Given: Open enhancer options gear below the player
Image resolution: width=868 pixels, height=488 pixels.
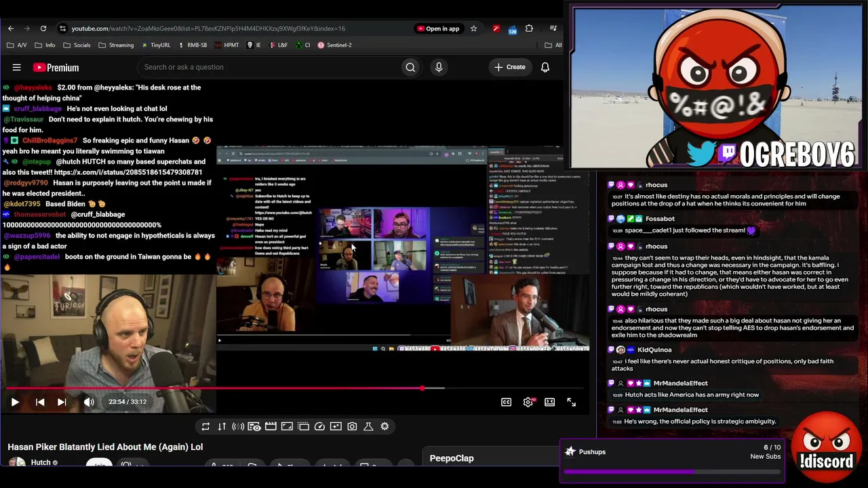Looking at the screenshot, I should point(384,426).
